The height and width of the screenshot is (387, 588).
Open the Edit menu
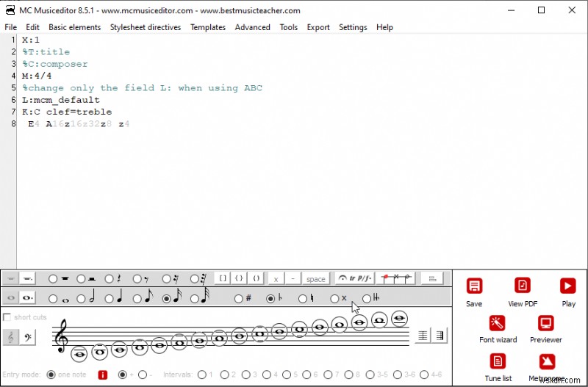(x=32, y=27)
